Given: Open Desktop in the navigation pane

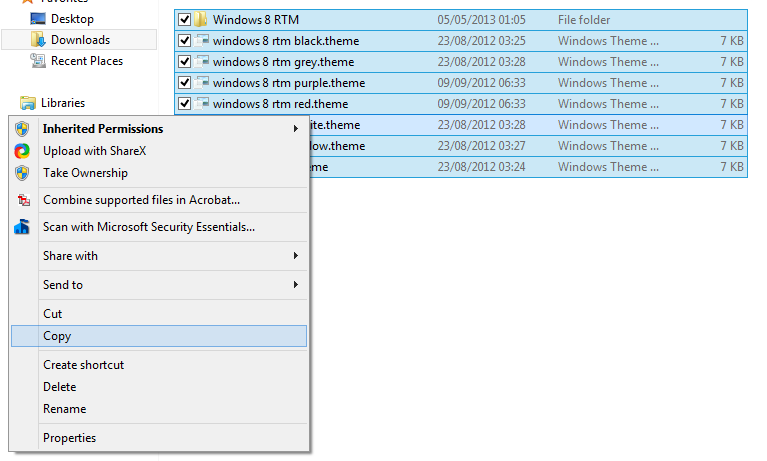Looking at the screenshot, I should pyautogui.click(x=72, y=19).
